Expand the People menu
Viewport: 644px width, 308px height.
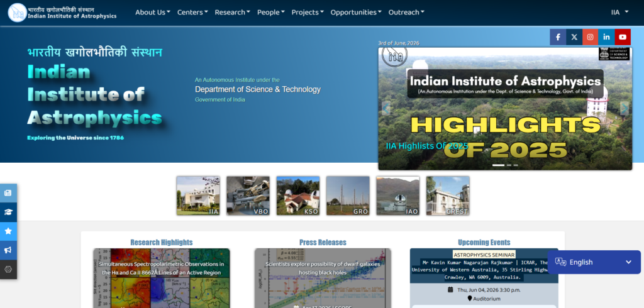271,13
